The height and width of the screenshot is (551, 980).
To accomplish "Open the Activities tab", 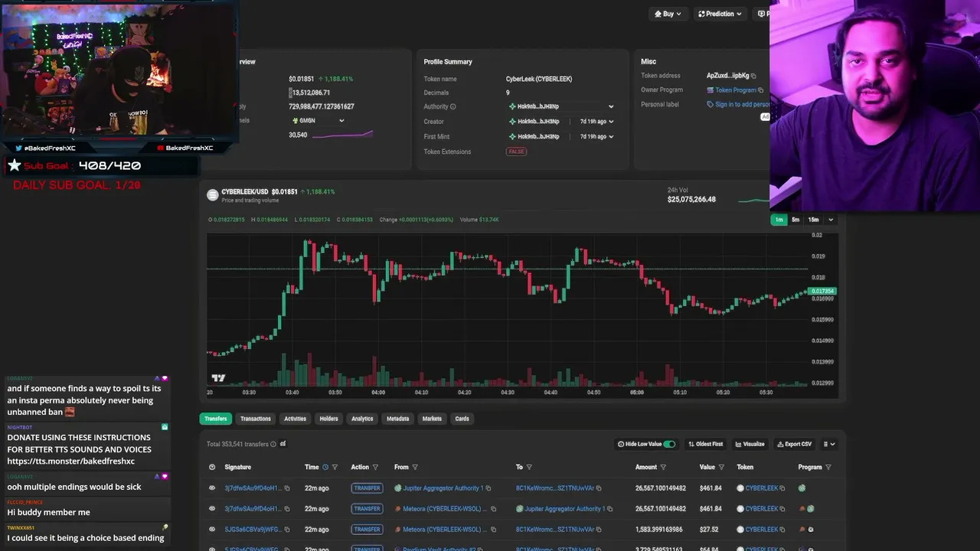I will tap(296, 419).
